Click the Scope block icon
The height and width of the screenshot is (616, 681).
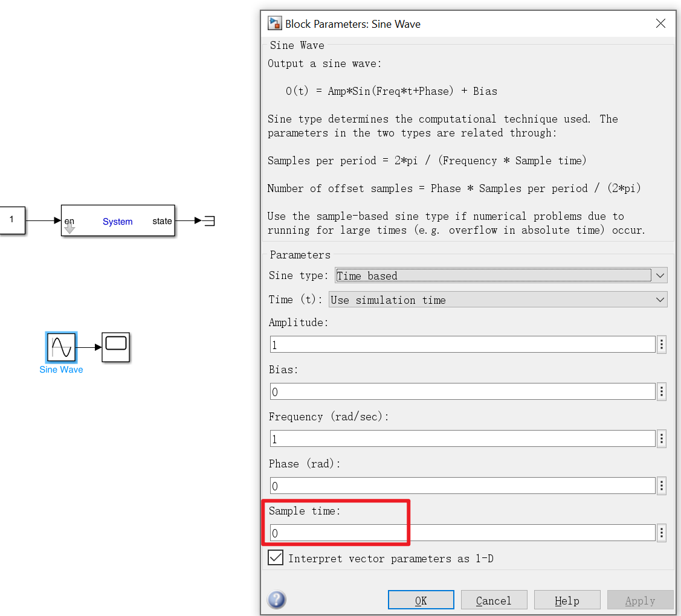pos(116,347)
